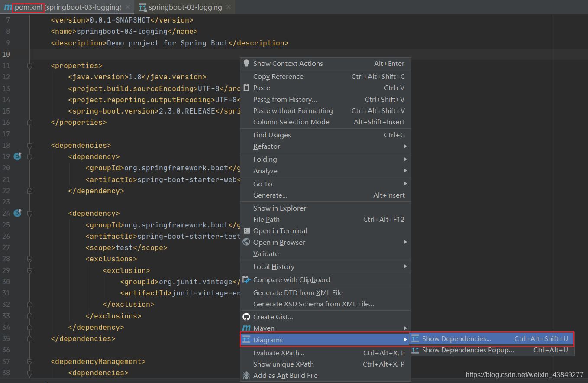Choose Show Dependencies Popup...

(491, 350)
